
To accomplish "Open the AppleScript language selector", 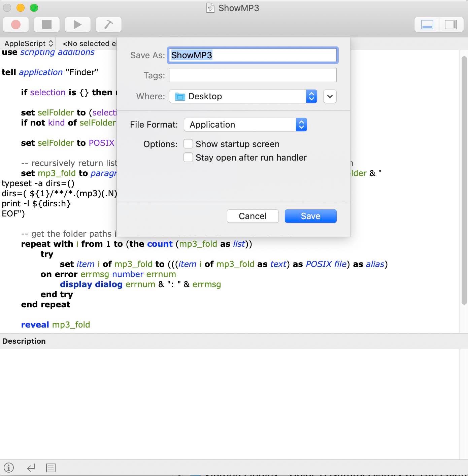I will point(29,44).
